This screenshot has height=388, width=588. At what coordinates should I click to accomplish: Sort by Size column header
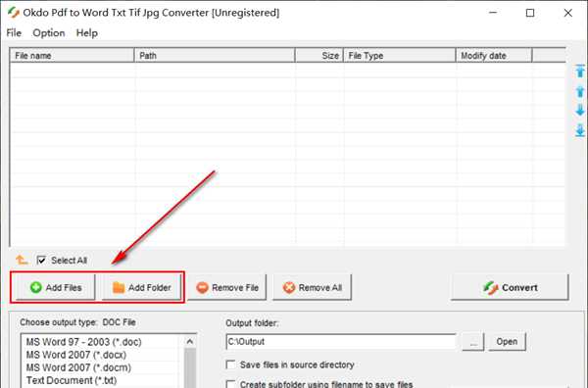pos(319,56)
